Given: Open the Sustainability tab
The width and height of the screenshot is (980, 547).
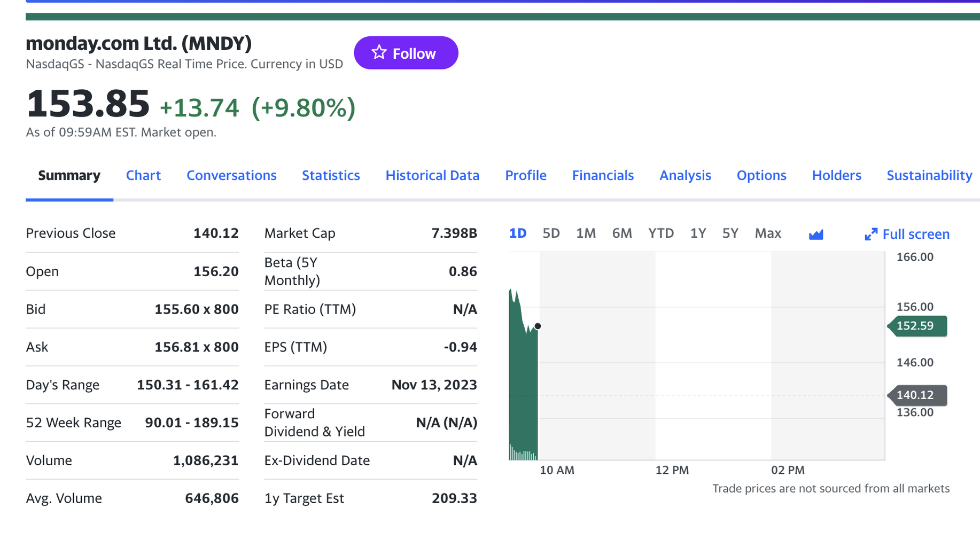Looking at the screenshot, I should (929, 175).
